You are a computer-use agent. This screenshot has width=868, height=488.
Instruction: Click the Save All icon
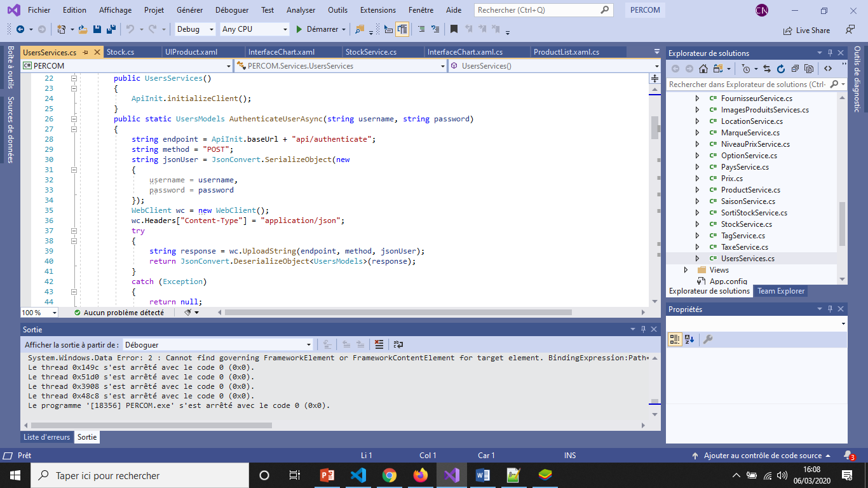(x=111, y=29)
